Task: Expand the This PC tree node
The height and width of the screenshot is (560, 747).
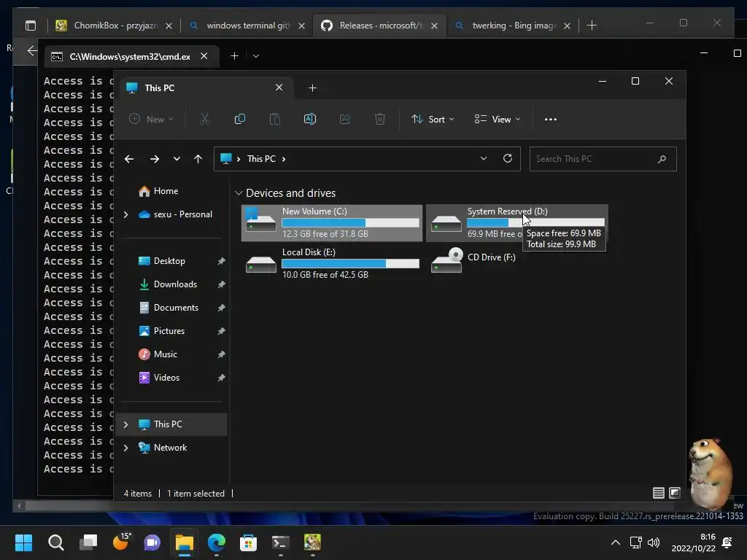Action: pos(125,424)
